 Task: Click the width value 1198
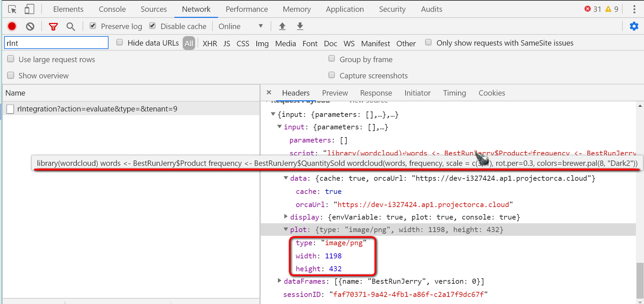[x=333, y=256]
